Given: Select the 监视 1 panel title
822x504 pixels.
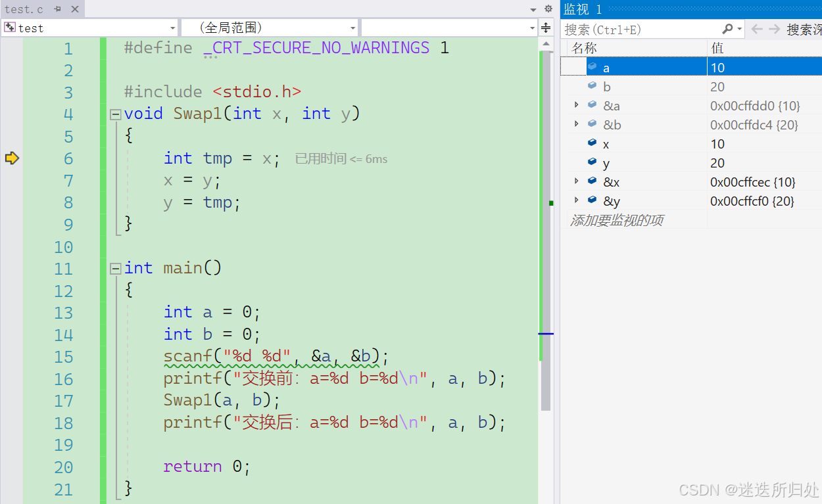Looking at the screenshot, I should (x=583, y=9).
